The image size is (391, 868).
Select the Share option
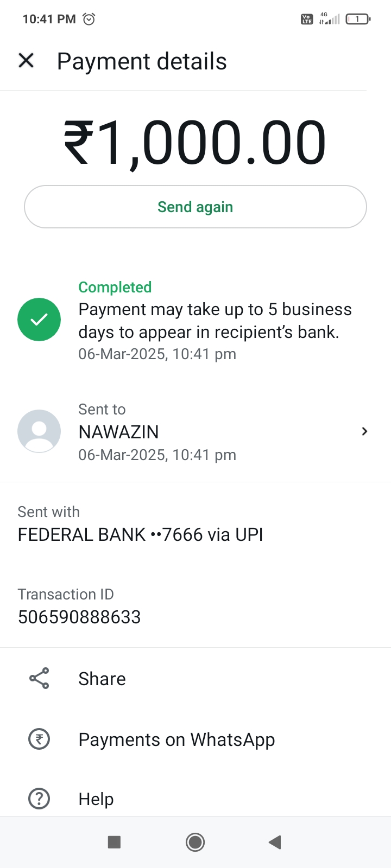(x=102, y=679)
